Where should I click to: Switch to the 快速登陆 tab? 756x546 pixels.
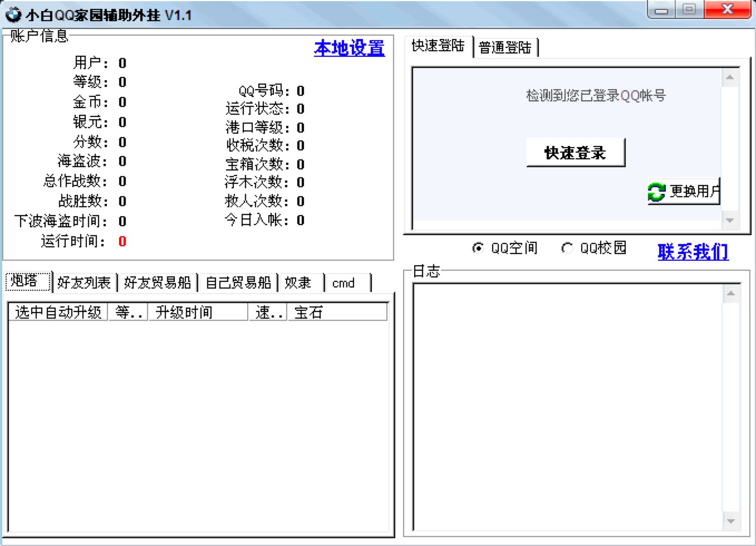pos(438,47)
